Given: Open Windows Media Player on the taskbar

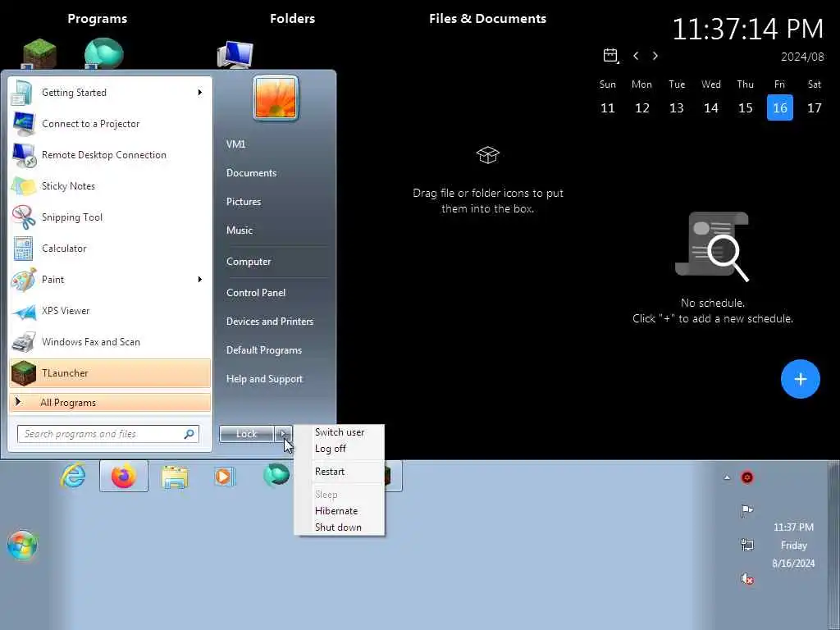Looking at the screenshot, I should point(225,477).
